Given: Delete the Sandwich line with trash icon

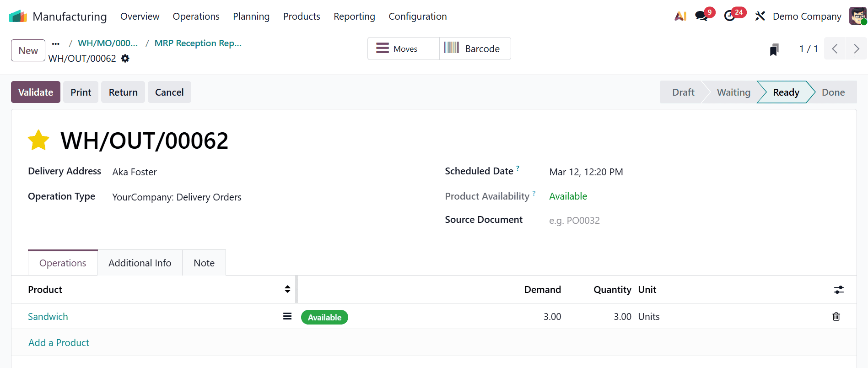Looking at the screenshot, I should (x=836, y=317).
